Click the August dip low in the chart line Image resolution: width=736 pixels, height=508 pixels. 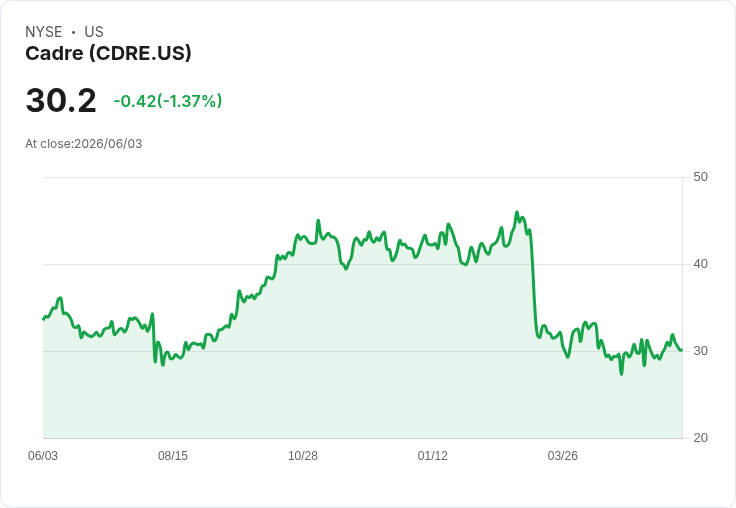163,365
